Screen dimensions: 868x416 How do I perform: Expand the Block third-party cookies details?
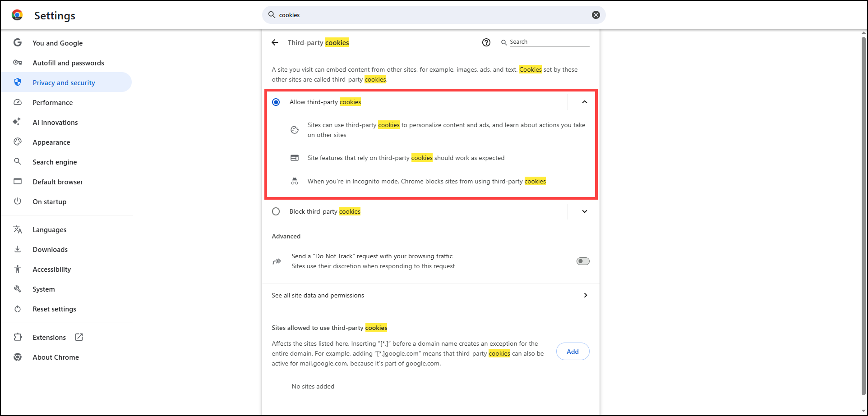(x=584, y=211)
